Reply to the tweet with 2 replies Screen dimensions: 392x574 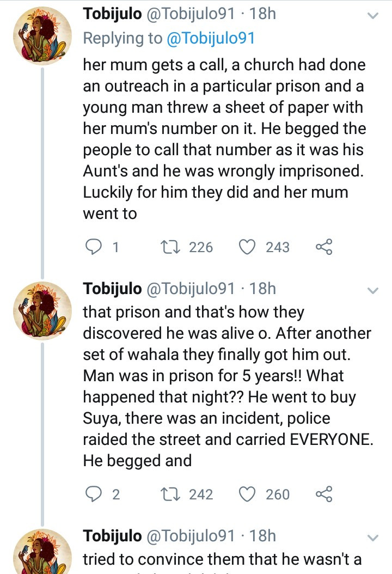[x=95, y=494]
